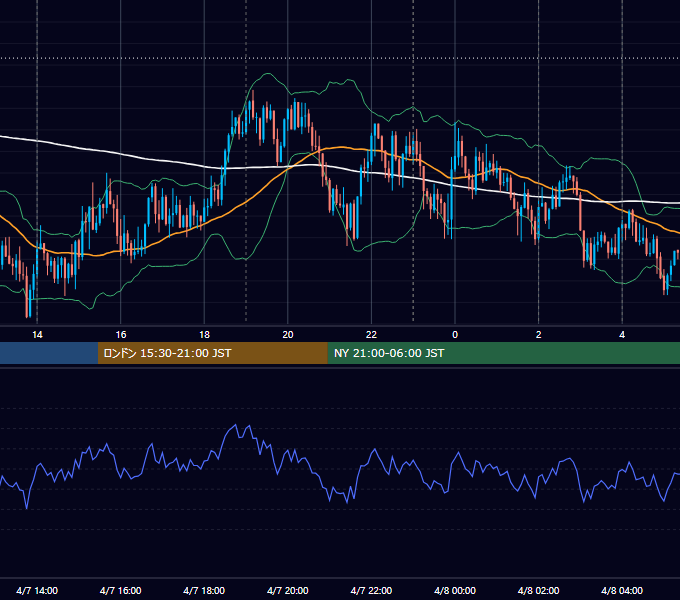Screen dimensions: 680x600
Task: Click the blue session bar before ロンドン
Action: pos(49,353)
